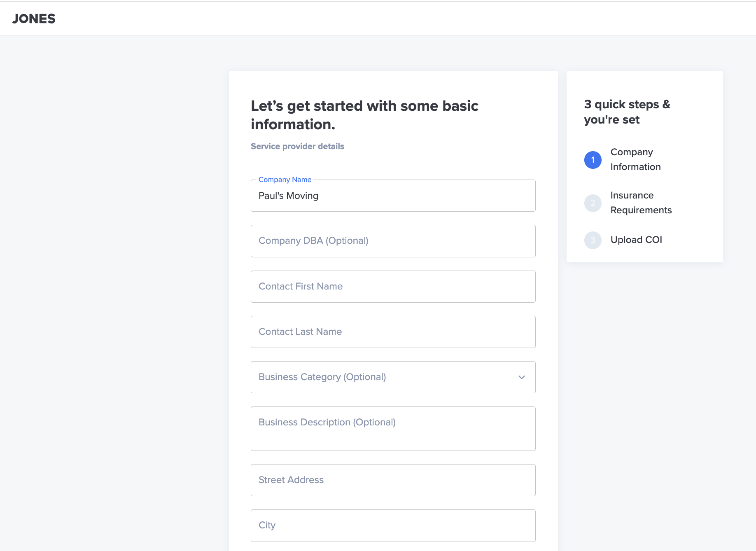
Task: Click the '3 quick steps & you're set' heading
Action: (627, 112)
